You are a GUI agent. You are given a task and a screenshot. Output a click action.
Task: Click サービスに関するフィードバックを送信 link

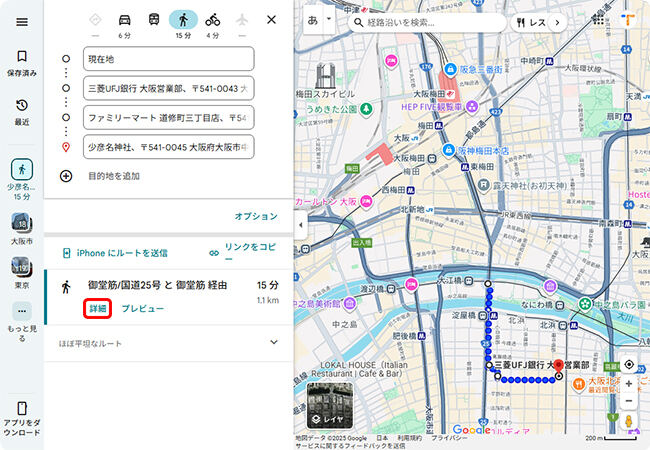click(350, 446)
